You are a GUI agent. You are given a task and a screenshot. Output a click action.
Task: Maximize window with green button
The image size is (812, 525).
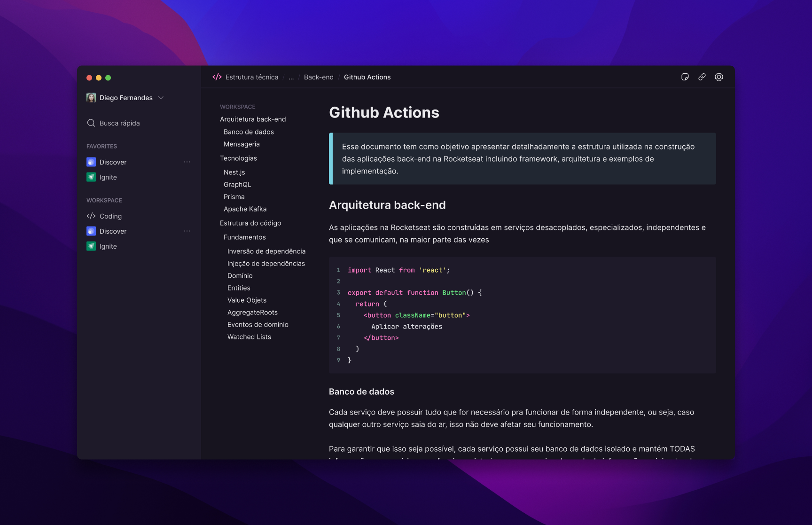pos(108,78)
